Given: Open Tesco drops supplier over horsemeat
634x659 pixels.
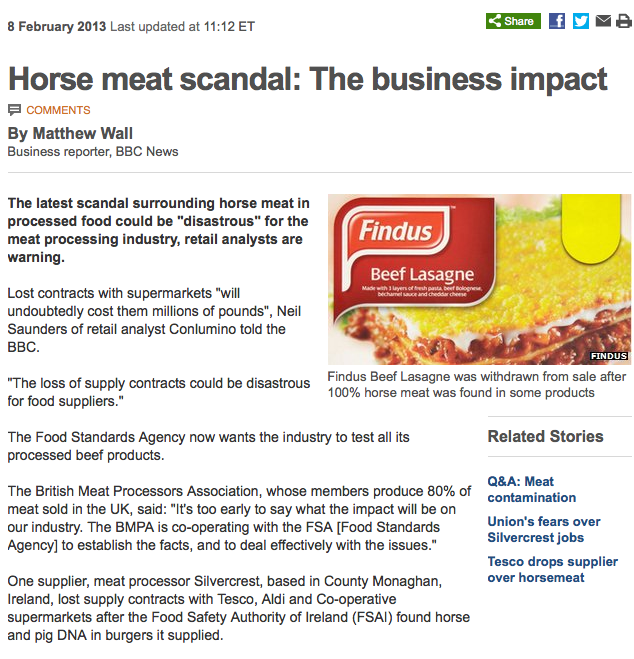Looking at the screenshot, I should pyautogui.click(x=552, y=569).
